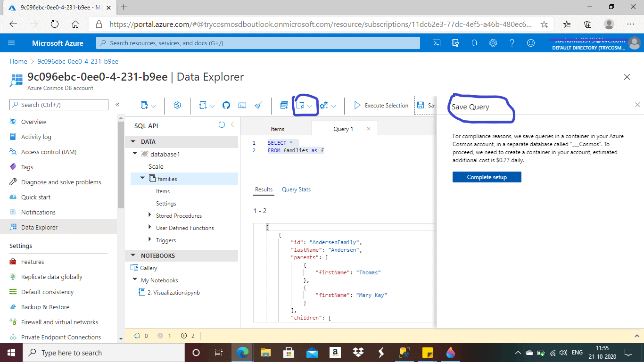The image size is (644, 362).
Task: Open the terminal icon in the toolbar
Action: (242, 106)
